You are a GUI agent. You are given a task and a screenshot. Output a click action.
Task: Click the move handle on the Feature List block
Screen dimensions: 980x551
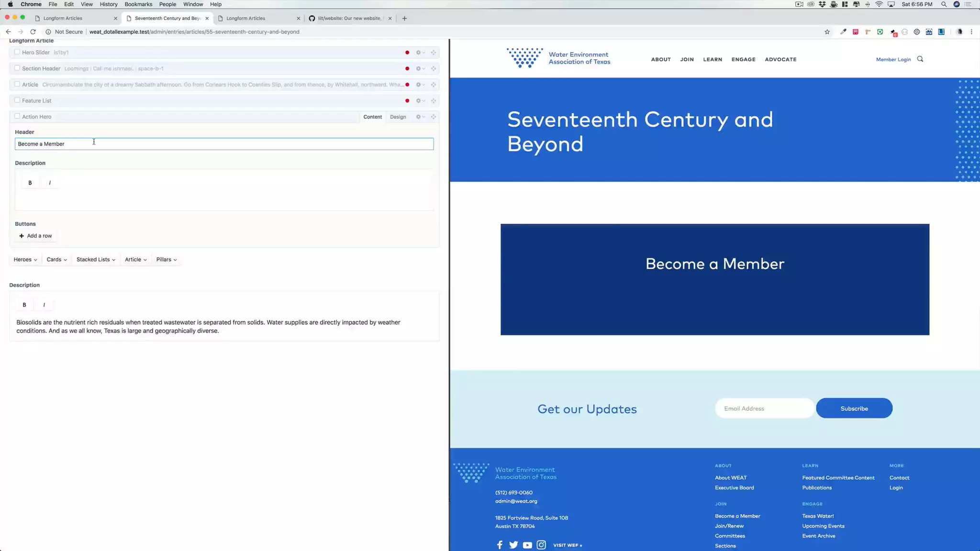[434, 101]
